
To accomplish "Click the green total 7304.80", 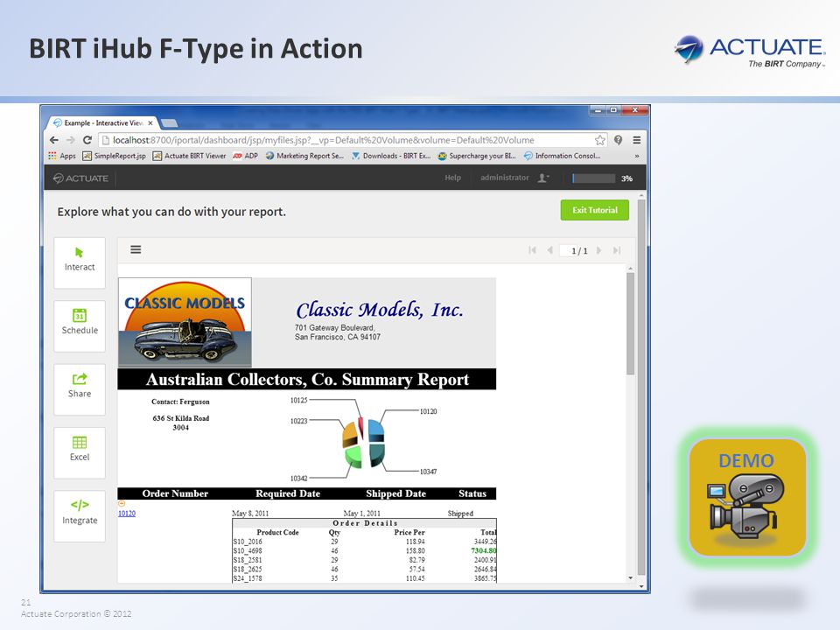I will click(484, 550).
